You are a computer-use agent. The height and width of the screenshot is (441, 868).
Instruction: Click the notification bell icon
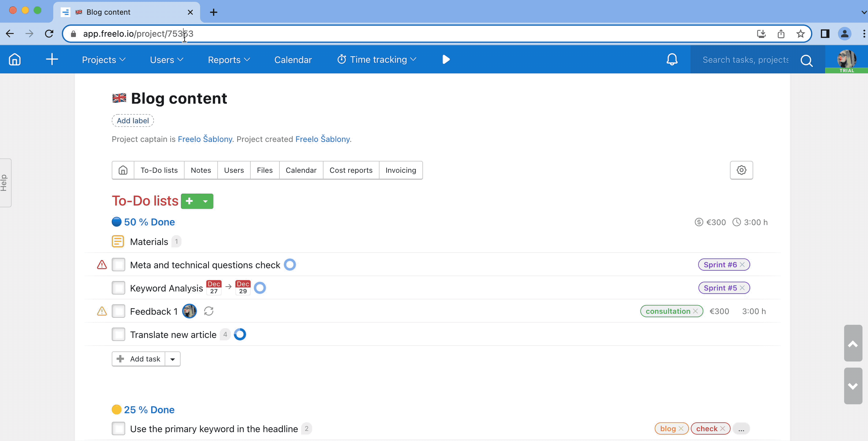click(672, 59)
